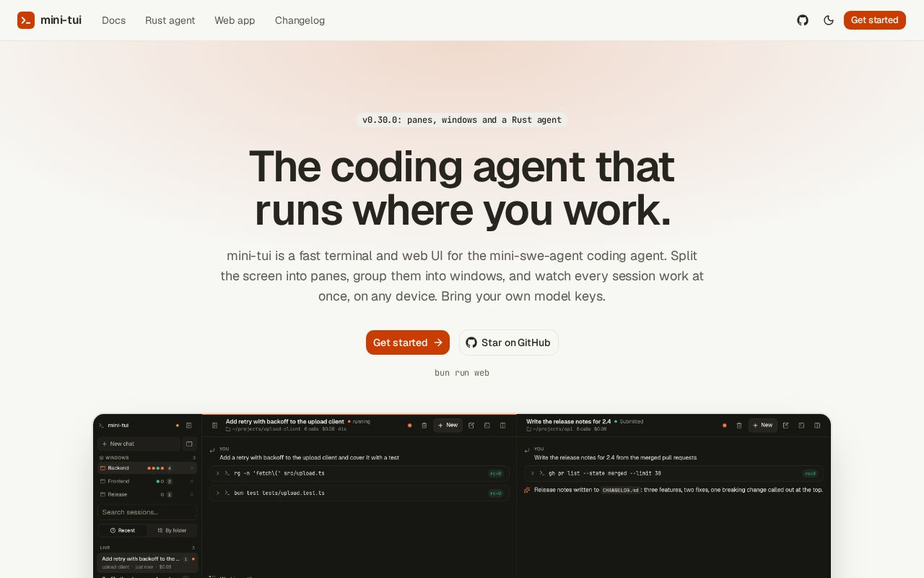Image resolution: width=924 pixels, height=578 pixels.
Task: Collapse the sidebar panel icon beside mini-tui in preview
Action: point(189,426)
